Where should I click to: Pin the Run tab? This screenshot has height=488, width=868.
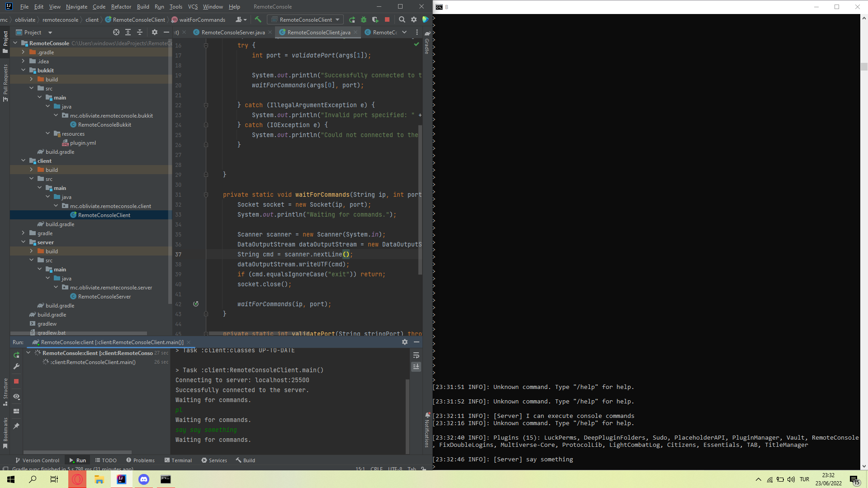16,426
